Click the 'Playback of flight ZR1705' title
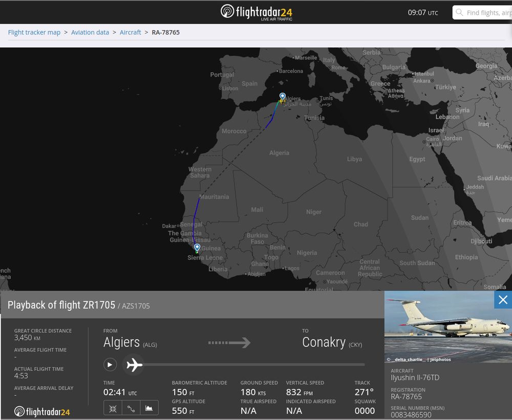Image resolution: width=512 pixels, height=420 pixels. click(x=61, y=305)
